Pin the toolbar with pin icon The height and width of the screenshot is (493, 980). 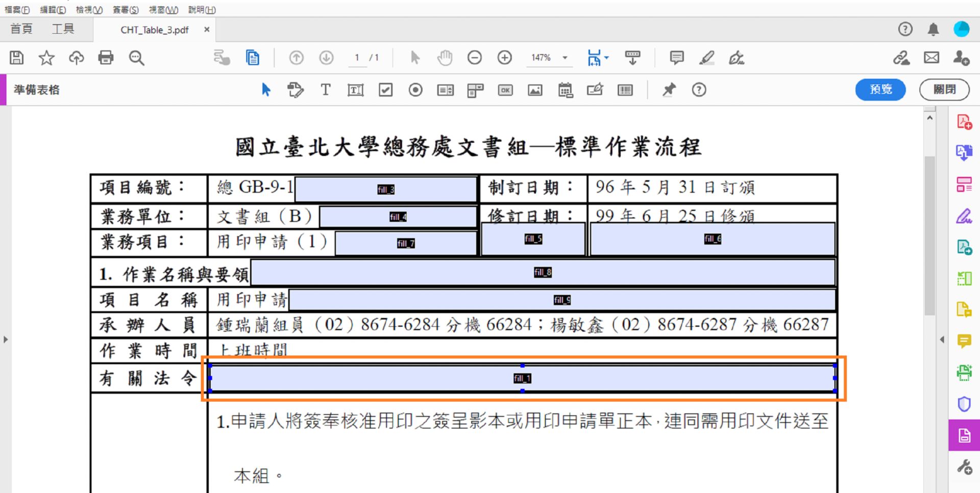tap(669, 90)
